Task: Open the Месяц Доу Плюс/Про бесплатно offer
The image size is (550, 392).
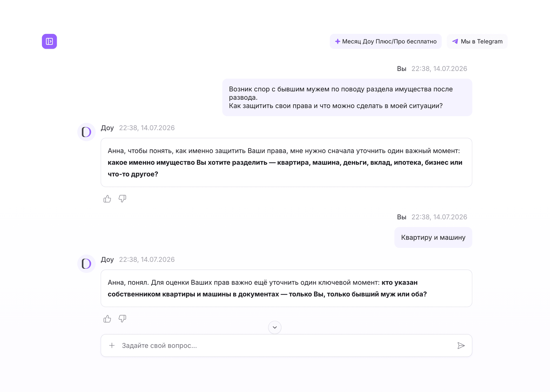Action: click(x=385, y=41)
